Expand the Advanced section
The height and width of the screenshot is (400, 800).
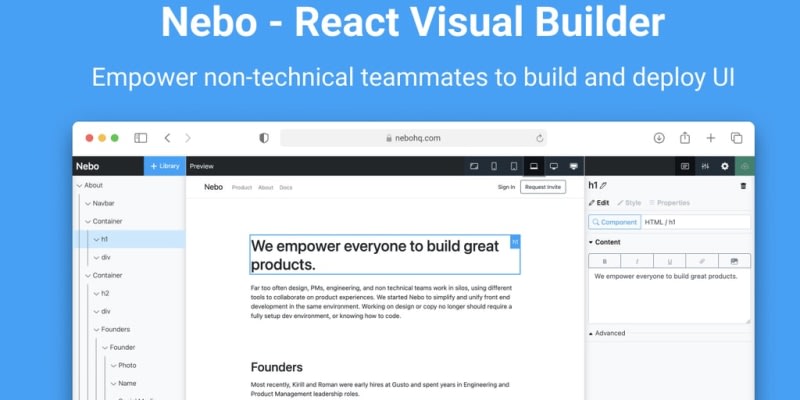click(607, 333)
